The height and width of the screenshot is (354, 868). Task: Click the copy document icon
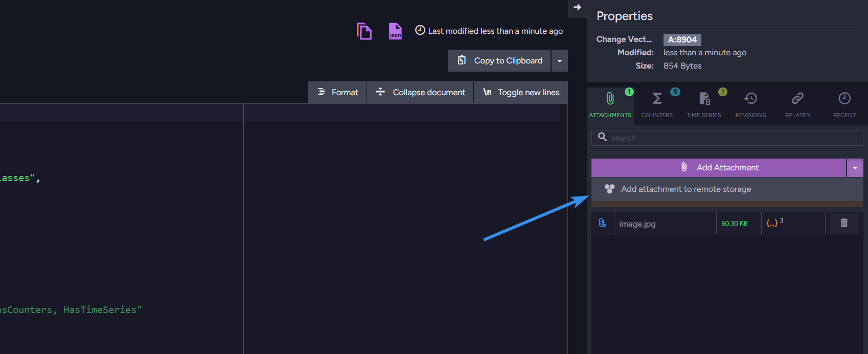point(364,31)
